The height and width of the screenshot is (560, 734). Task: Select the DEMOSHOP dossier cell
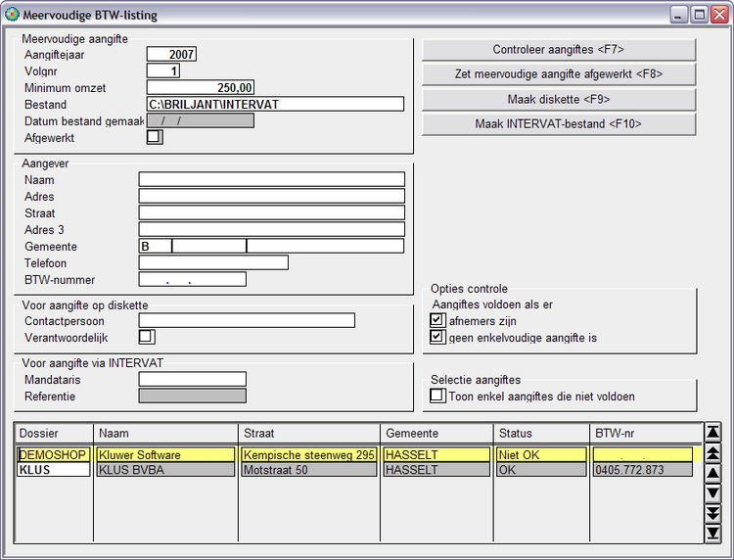pyautogui.click(x=54, y=454)
